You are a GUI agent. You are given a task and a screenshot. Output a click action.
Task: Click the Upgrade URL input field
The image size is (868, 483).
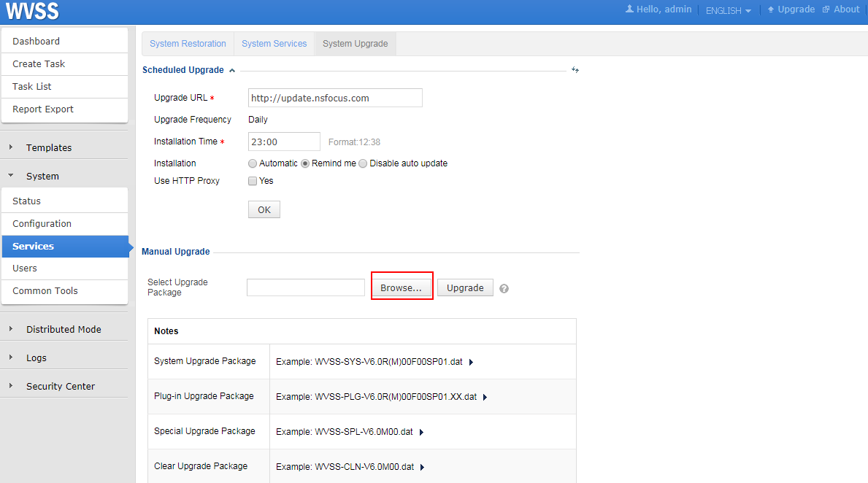click(334, 98)
